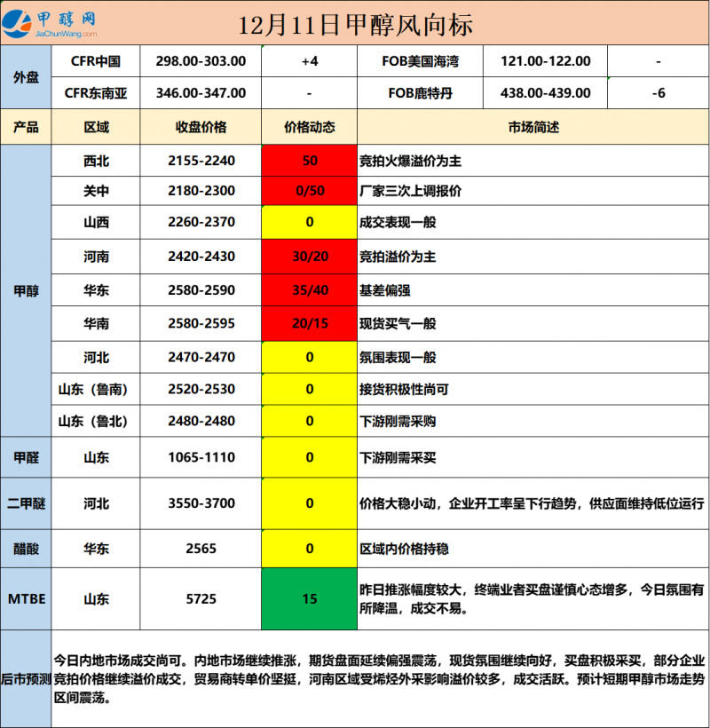The height and width of the screenshot is (728, 710).
Task: Click the red cell showing 50
Action: pos(310,161)
